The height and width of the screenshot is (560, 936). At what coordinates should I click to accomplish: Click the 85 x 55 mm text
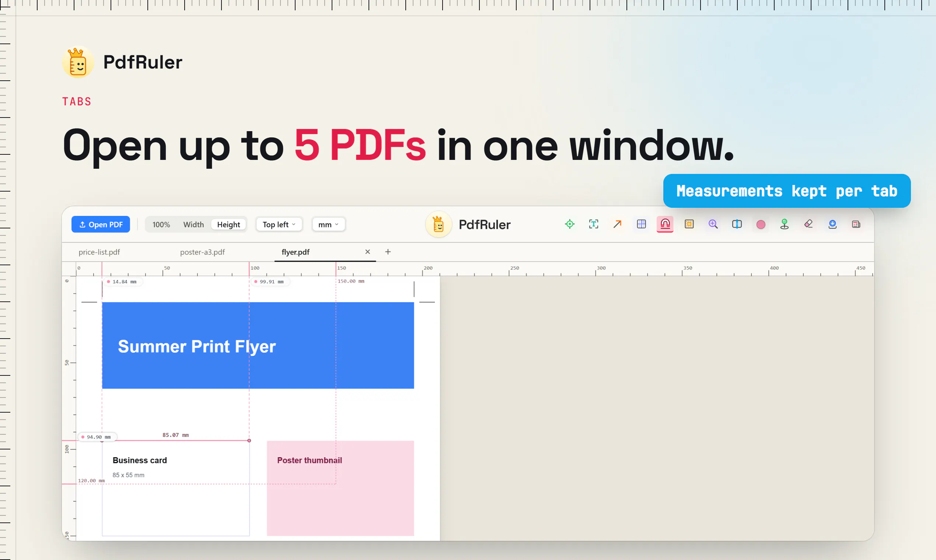coord(128,475)
